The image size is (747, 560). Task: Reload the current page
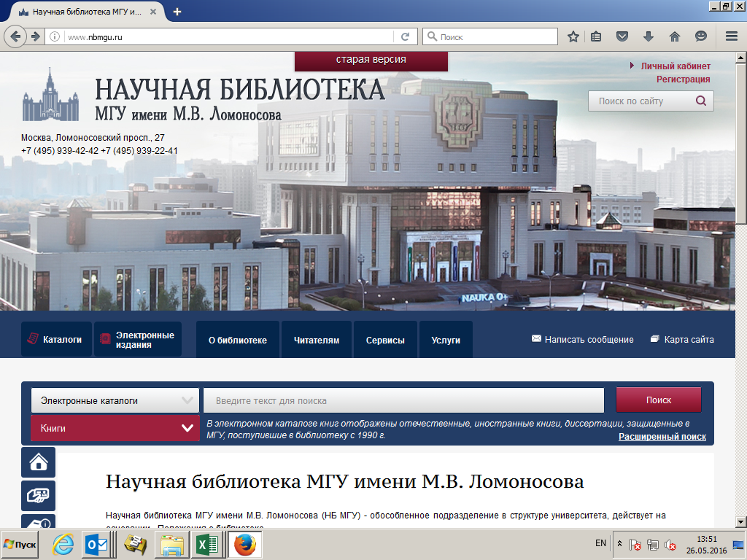pos(406,36)
